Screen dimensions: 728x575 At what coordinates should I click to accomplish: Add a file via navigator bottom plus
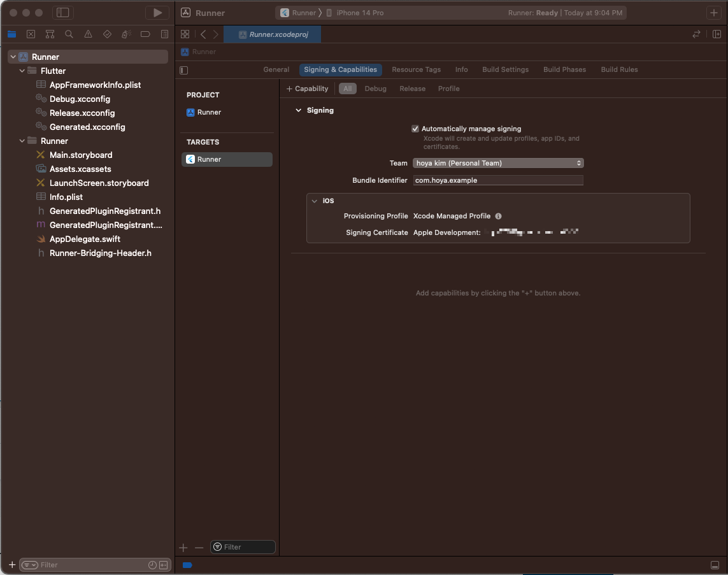click(x=12, y=565)
